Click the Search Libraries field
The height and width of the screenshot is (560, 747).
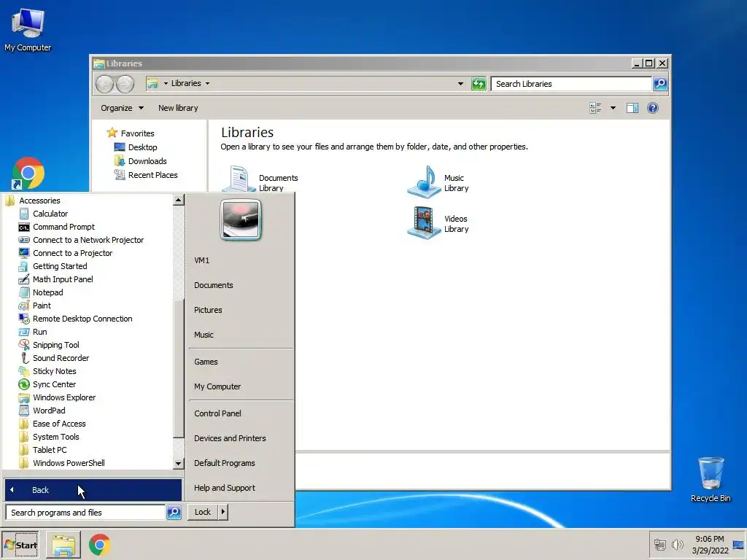(571, 84)
